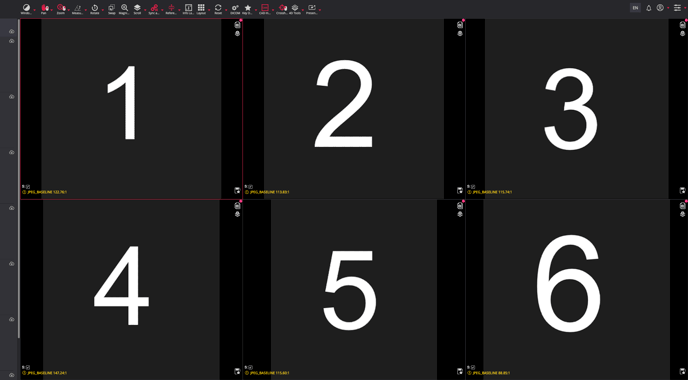Expand the Rotate tool dropdown arrow
The height and width of the screenshot is (380, 688).
102,9
